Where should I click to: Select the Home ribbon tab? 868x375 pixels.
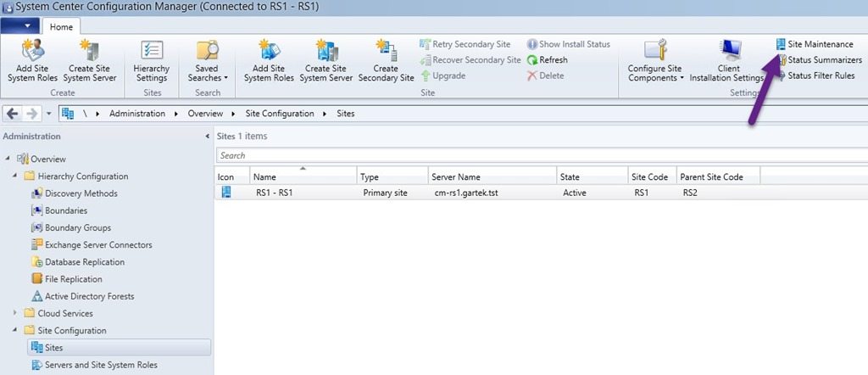click(61, 26)
